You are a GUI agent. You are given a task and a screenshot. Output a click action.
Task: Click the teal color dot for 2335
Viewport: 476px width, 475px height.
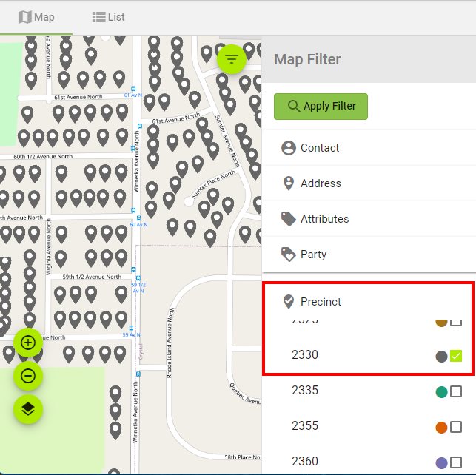441,392
